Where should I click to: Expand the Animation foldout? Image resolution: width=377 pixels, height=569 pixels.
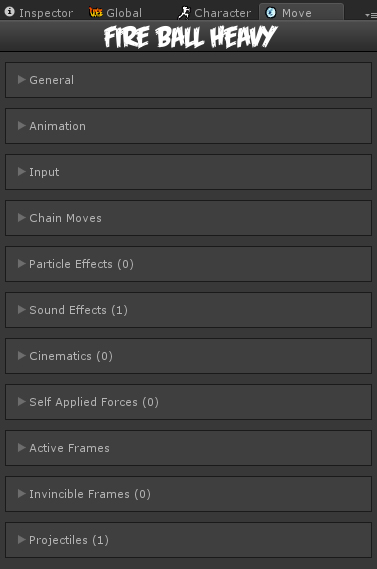[188, 126]
